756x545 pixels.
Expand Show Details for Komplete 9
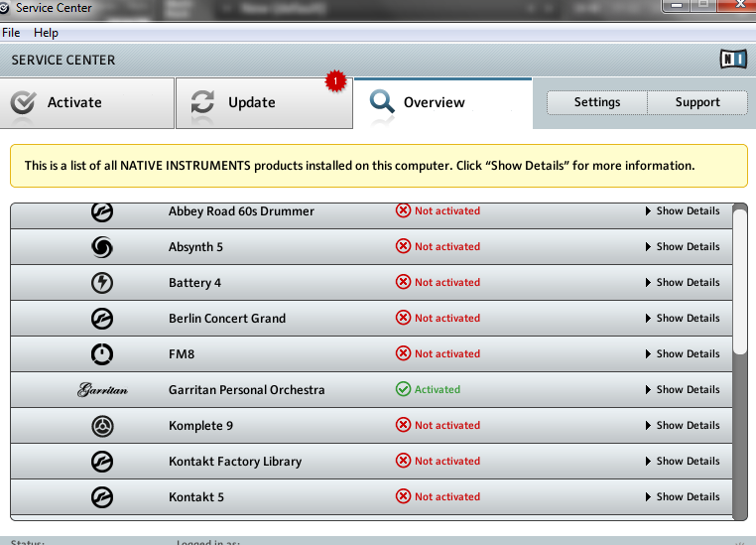click(x=683, y=425)
